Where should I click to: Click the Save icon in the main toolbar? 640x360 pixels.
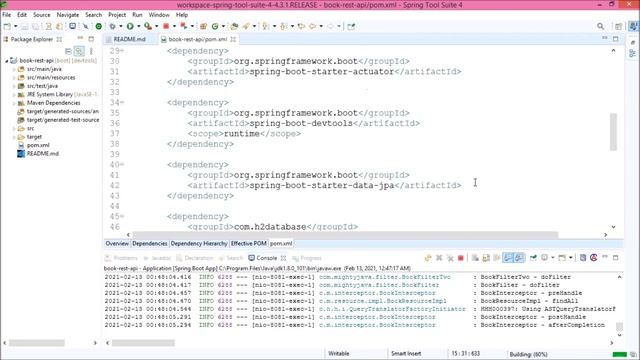click(24, 26)
